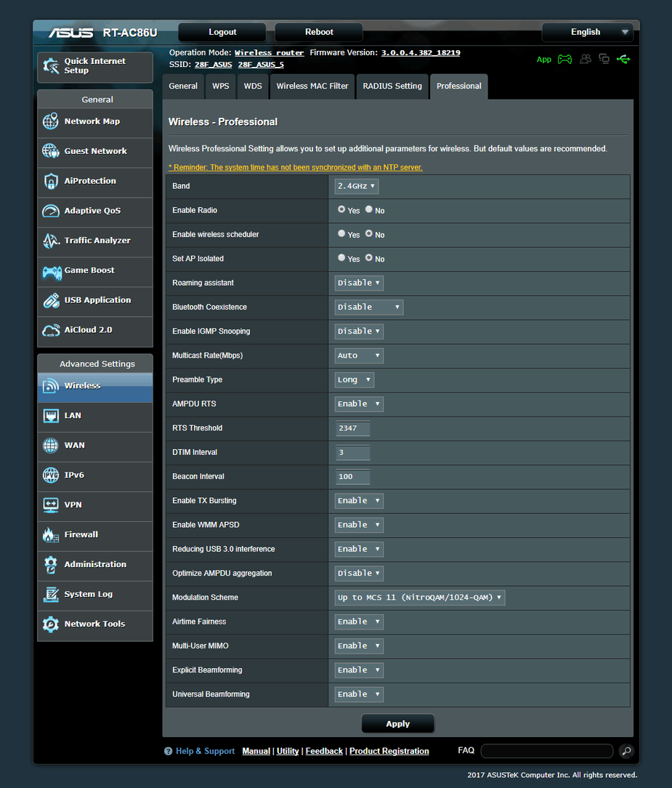Screen dimensions: 672x788
Task: Open Network Map globe icon
Action: tap(51, 121)
